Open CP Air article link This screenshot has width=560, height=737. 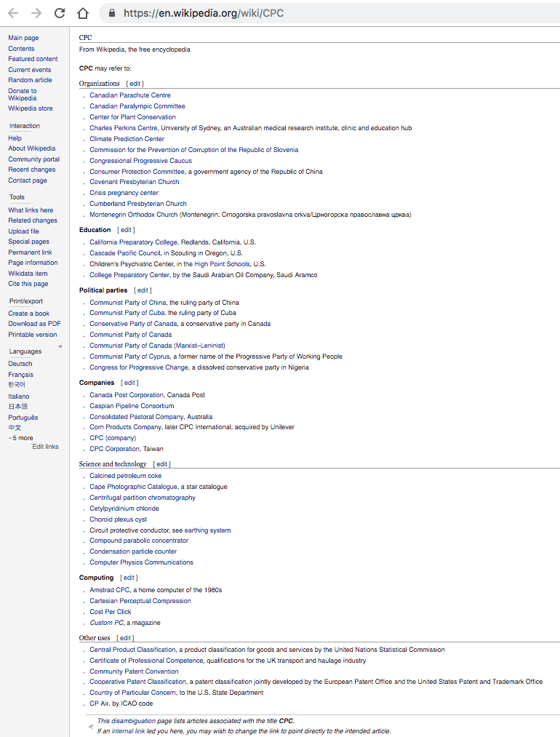point(99,703)
